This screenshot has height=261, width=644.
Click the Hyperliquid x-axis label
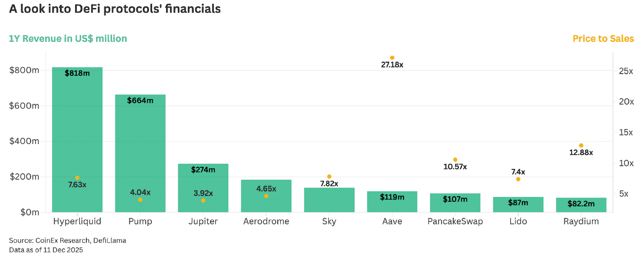point(77,221)
